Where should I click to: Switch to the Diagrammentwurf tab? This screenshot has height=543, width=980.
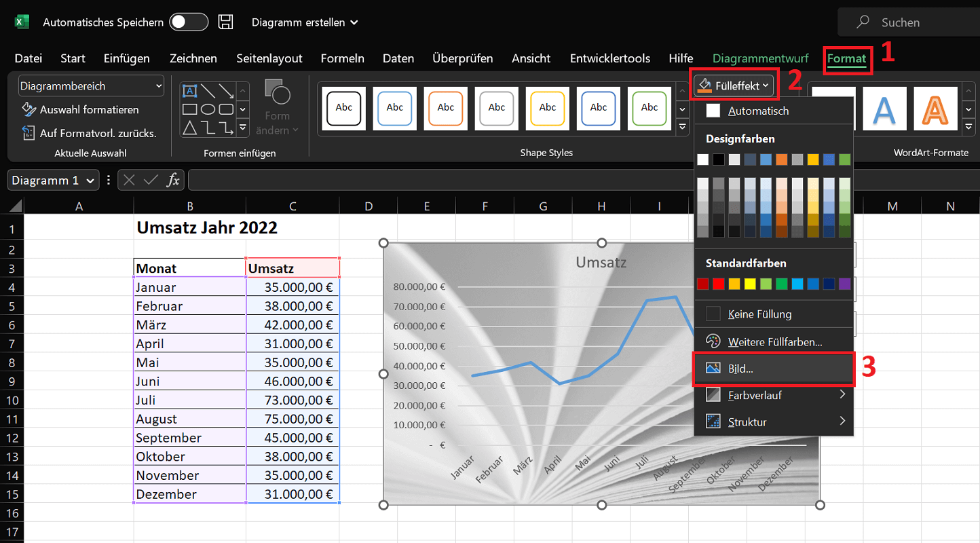761,58
